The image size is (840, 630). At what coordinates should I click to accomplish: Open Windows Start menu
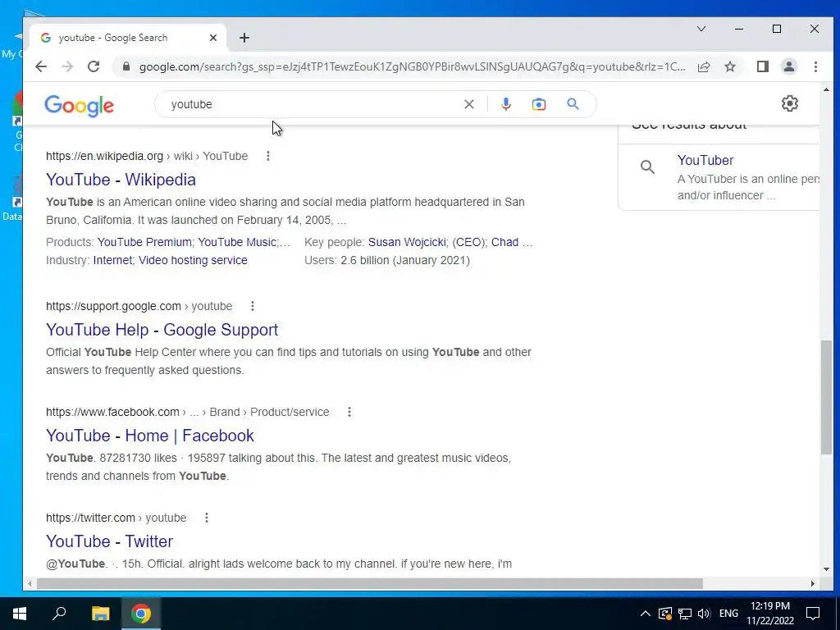pos(20,614)
